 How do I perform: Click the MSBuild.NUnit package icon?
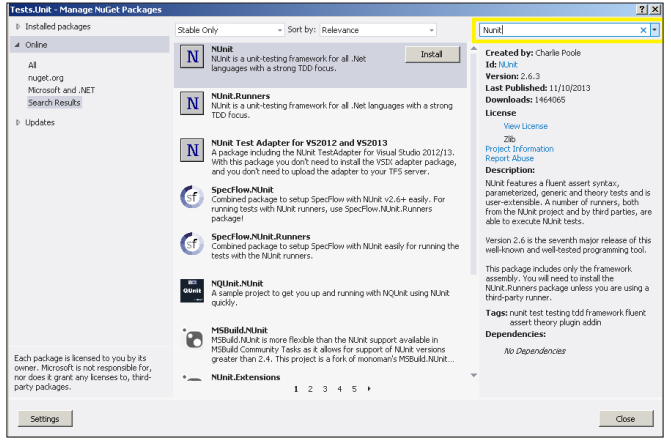coord(193,338)
